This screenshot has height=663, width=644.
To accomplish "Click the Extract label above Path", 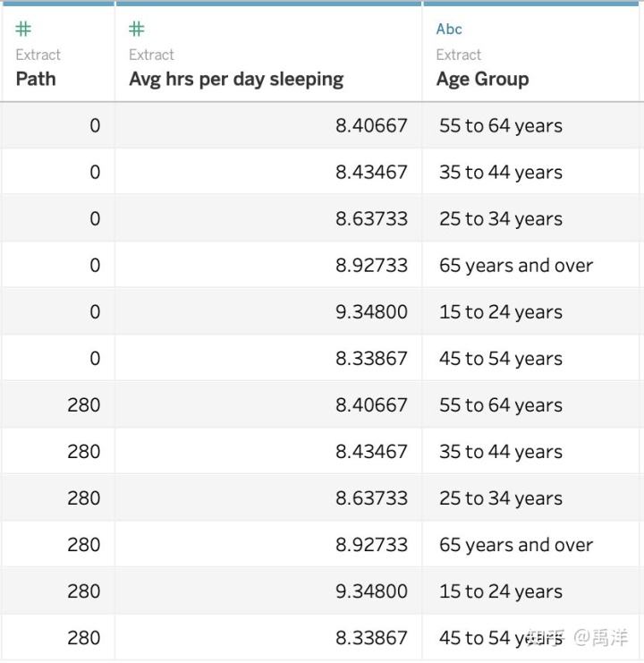I will 38,55.
